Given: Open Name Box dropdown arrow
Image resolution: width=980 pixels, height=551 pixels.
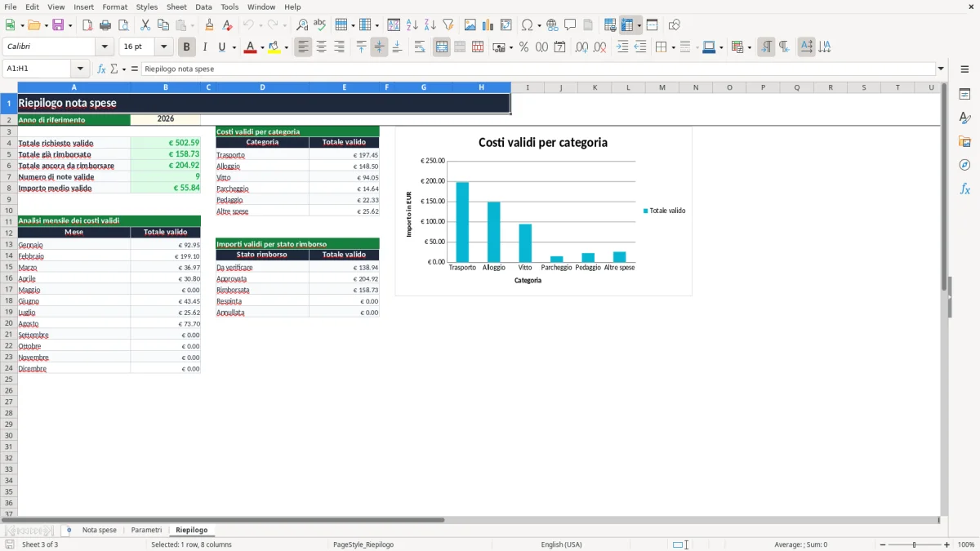Looking at the screenshot, I should (80, 69).
